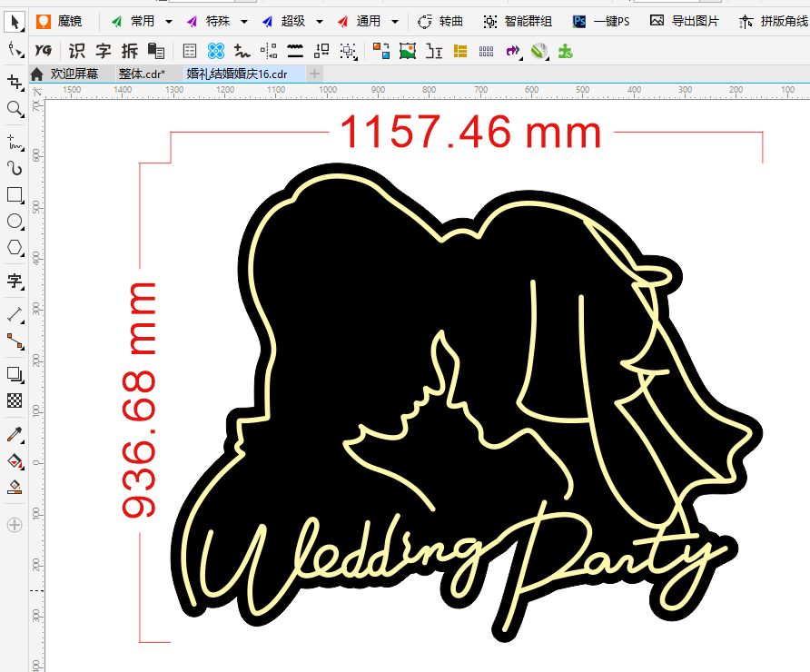Image resolution: width=810 pixels, height=672 pixels.
Task: Pick the Ellipse tool
Action: (x=15, y=221)
